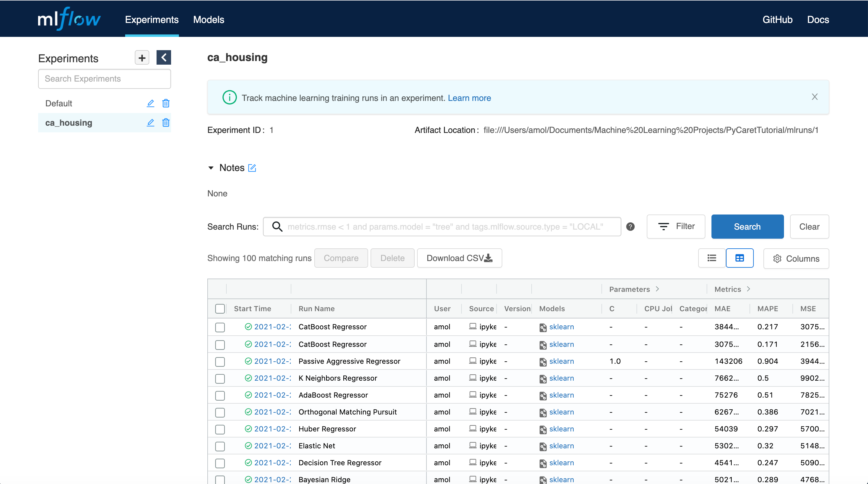Switch to compact list view
This screenshot has width=868, height=484.
point(712,258)
